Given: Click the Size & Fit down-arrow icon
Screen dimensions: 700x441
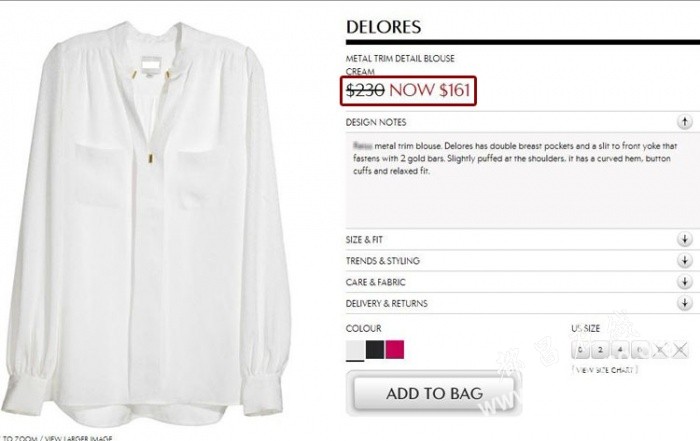Looking at the screenshot, I should point(684,239).
